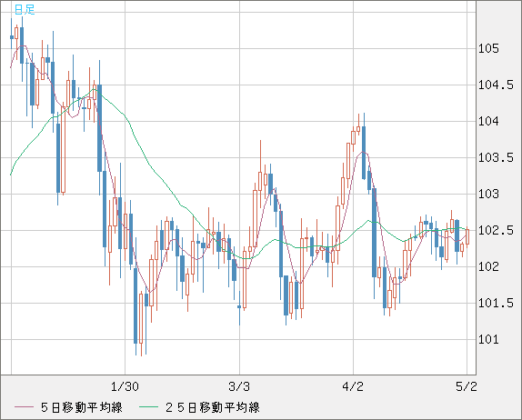This screenshot has width=522, height=420.
Task: Select the 101 price axis label
Action: pos(488,339)
